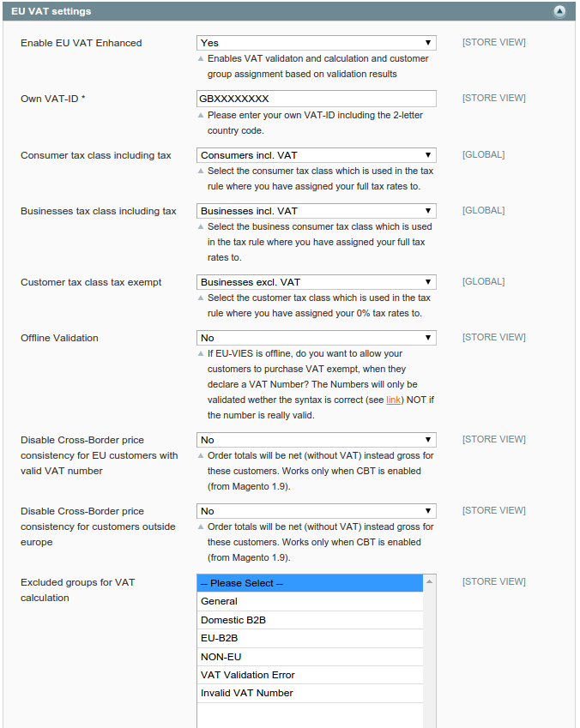Select VAT Validation Error group
Viewport: 580px width, 728px height.
coord(309,675)
